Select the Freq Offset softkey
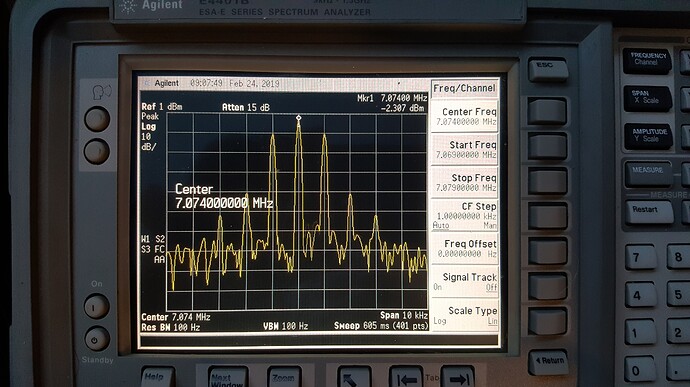The width and height of the screenshot is (690, 387). pyautogui.click(x=464, y=249)
